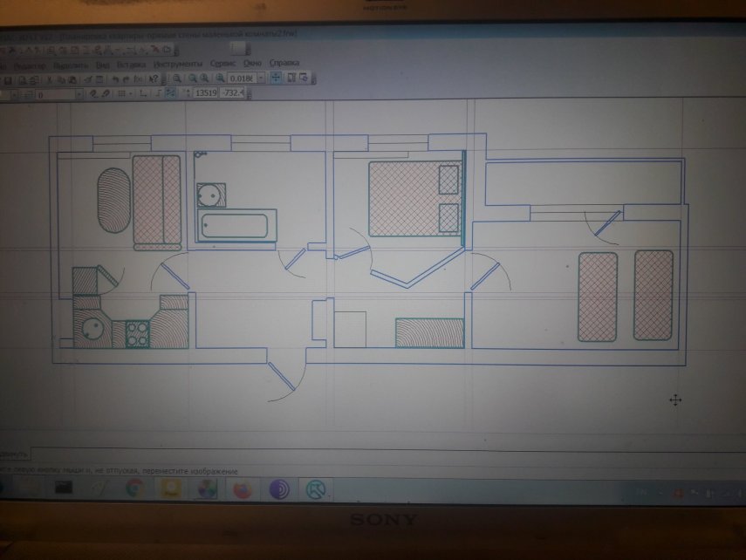Click the Y coordinate field showing -732.4
The height and width of the screenshot is (560, 746).
tap(233, 93)
